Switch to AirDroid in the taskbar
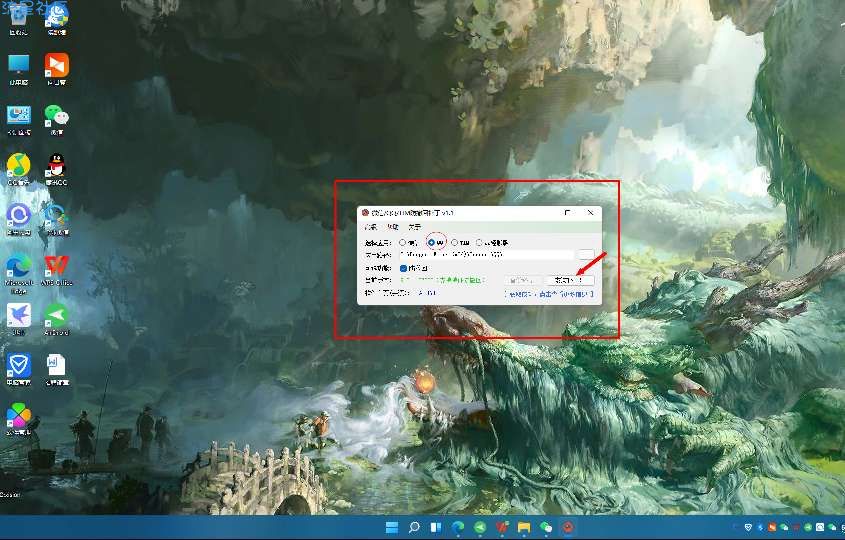 coord(480,527)
